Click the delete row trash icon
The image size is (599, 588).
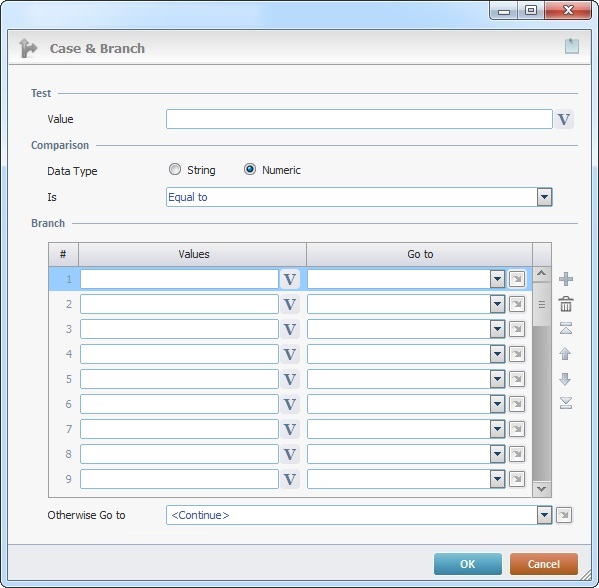(x=566, y=304)
